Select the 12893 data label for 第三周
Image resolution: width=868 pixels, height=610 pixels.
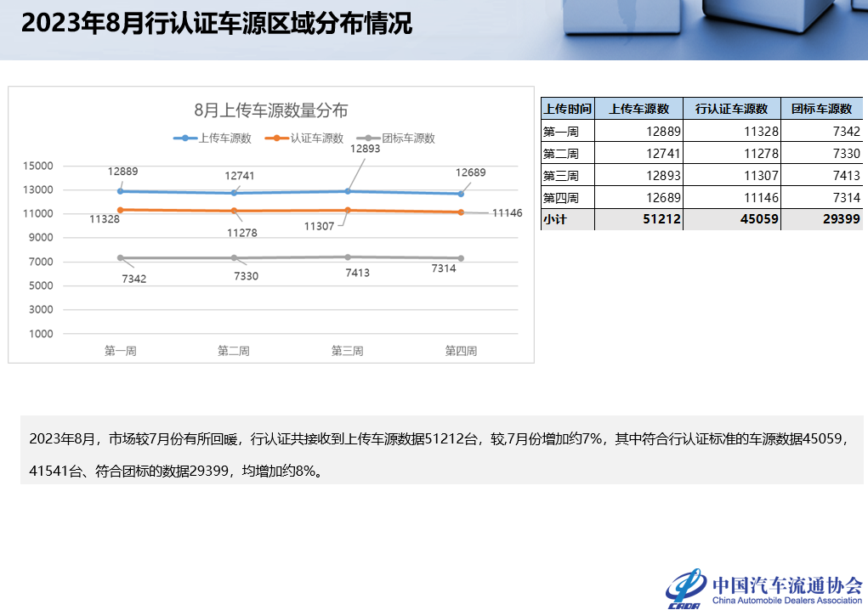tap(365, 148)
